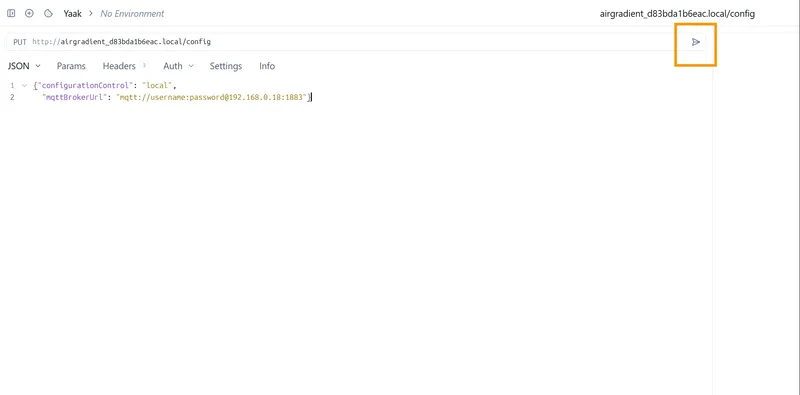
Task: Click the mqtt://username:password URL value
Action: point(211,97)
